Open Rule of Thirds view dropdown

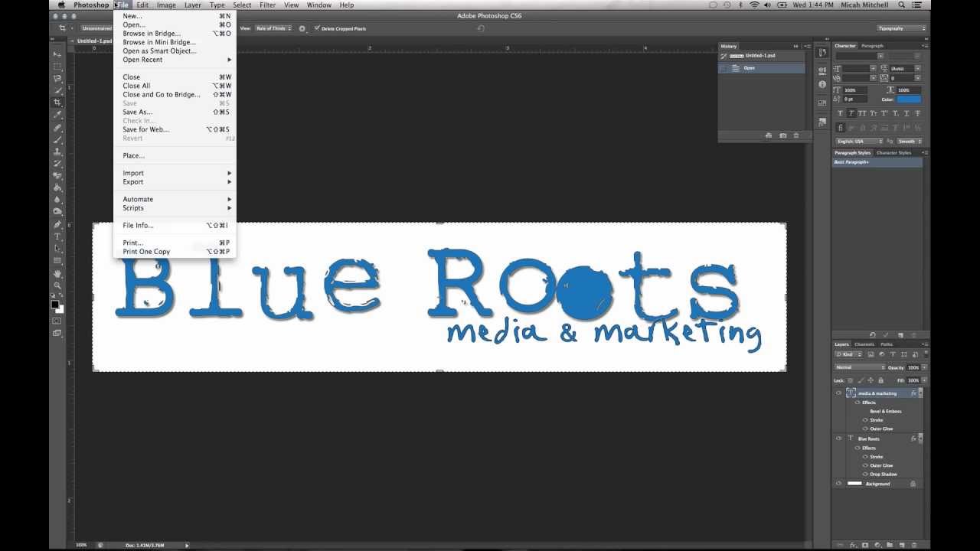point(273,28)
